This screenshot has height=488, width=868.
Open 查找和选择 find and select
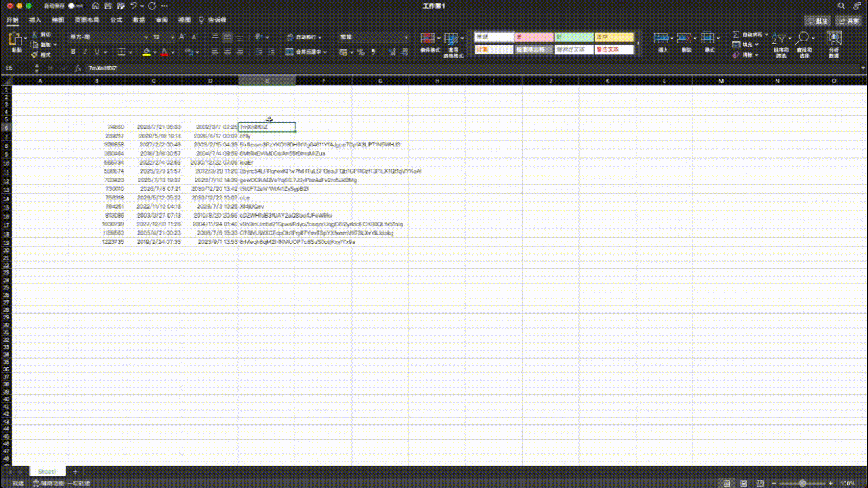pos(804,40)
